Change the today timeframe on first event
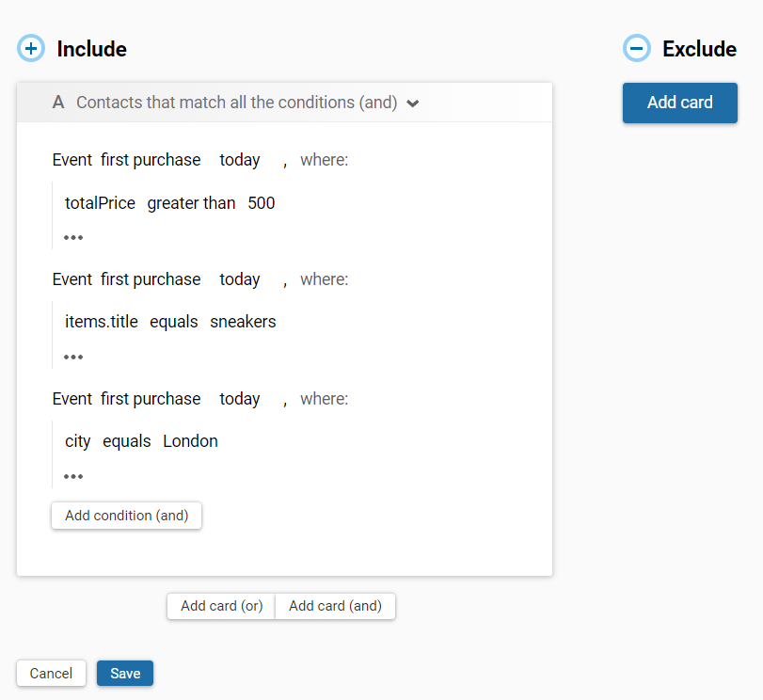763x700 pixels. coord(239,159)
